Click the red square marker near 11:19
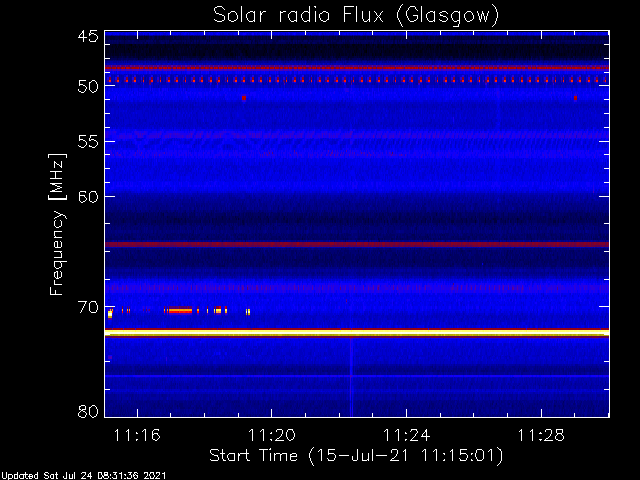This screenshot has height=480, width=640. (x=244, y=98)
